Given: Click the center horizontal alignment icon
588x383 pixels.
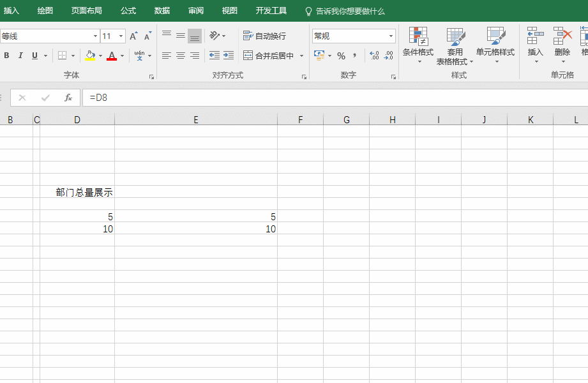Looking at the screenshot, I should [180, 56].
